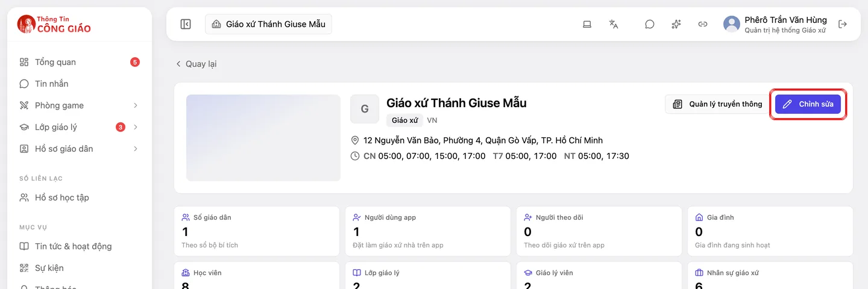Viewport: 868px width, 289px height.
Task: Click the Phòng game swords icon
Action: (x=24, y=105)
